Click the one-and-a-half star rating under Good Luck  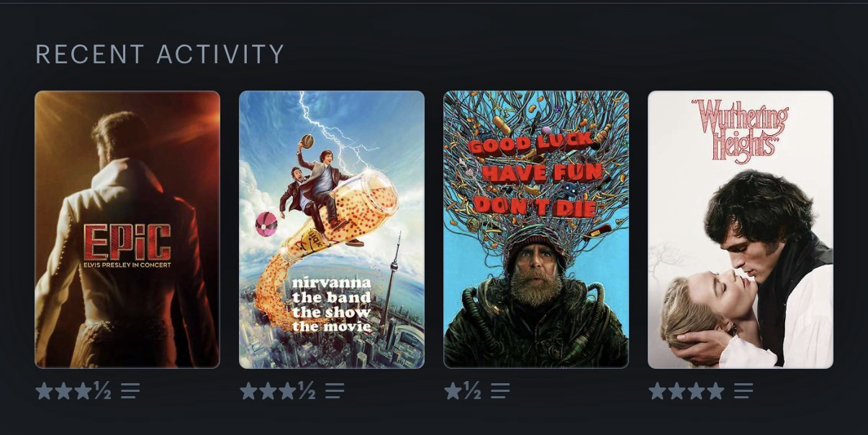coord(463,391)
